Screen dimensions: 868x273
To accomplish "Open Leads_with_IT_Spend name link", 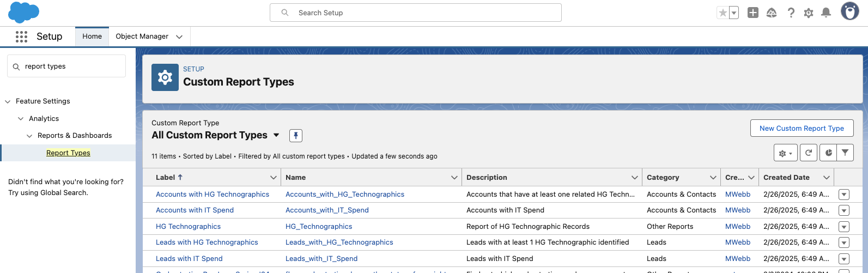I will point(321,259).
